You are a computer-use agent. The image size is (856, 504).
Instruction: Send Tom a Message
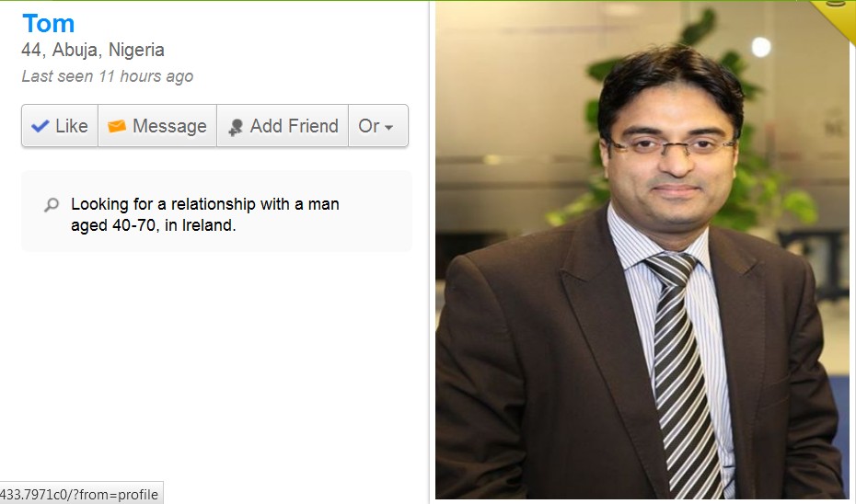click(x=157, y=126)
